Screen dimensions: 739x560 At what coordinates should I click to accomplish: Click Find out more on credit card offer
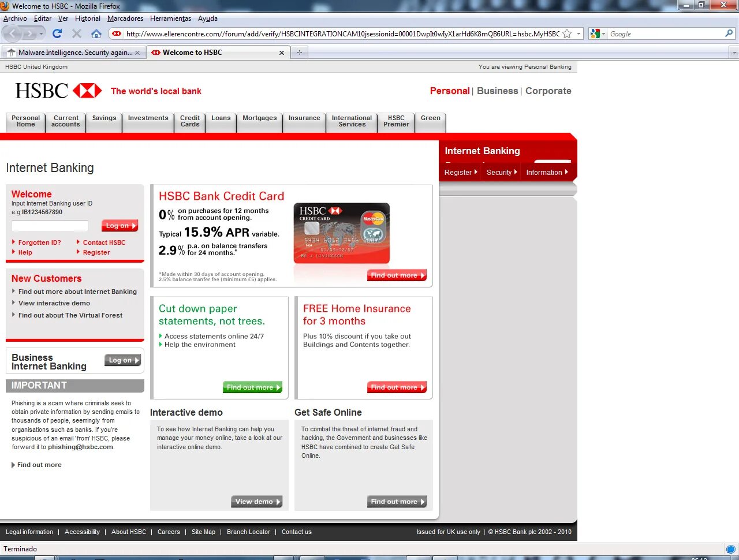click(x=397, y=275)
